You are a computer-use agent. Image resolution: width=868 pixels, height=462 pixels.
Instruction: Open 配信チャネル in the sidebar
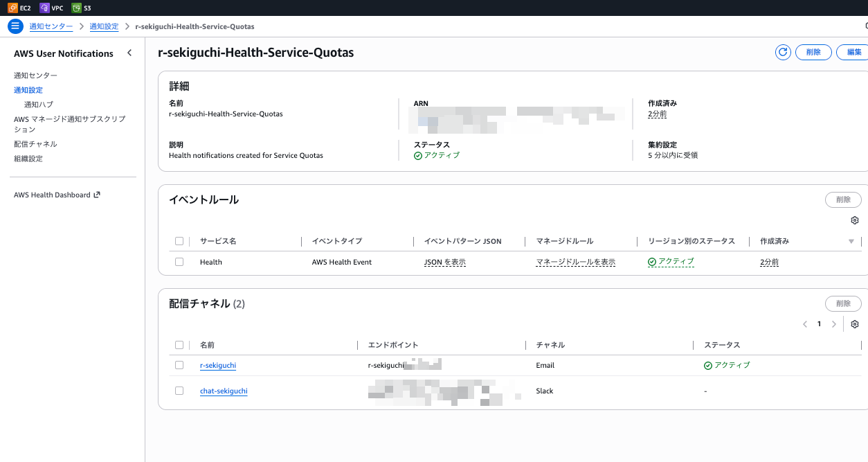[35, 144]
